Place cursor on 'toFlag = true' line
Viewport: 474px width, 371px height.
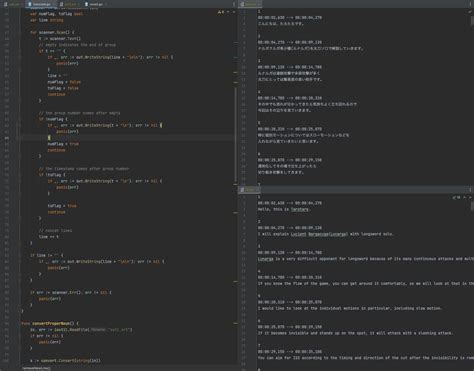click(62, 206)
